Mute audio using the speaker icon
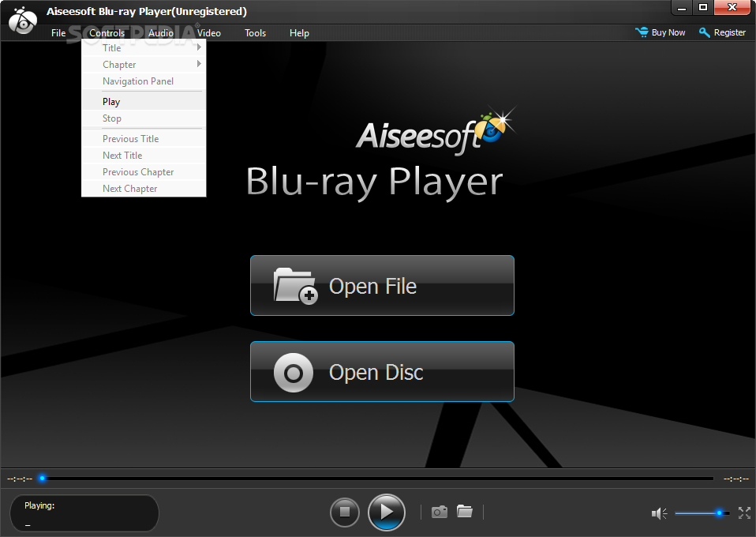Image resolution: width=756 pixels, height=537 pixels. (x=659, y=513)
